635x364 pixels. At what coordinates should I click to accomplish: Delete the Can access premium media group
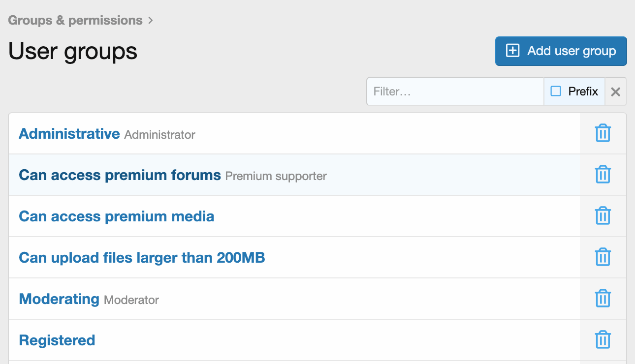[x=603, y=216]
